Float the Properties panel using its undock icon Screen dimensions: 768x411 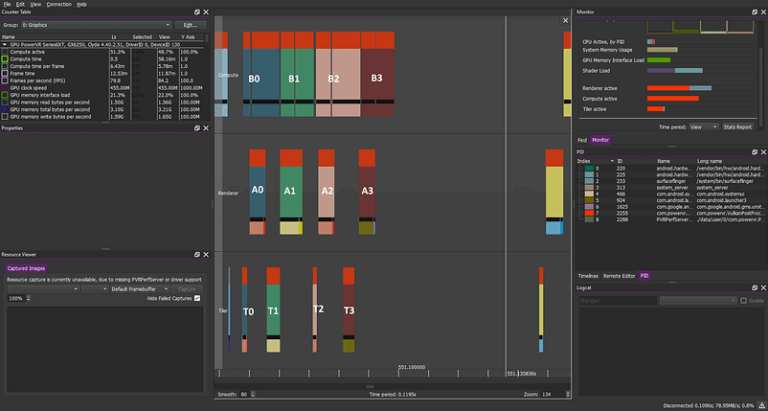(197, 128)
